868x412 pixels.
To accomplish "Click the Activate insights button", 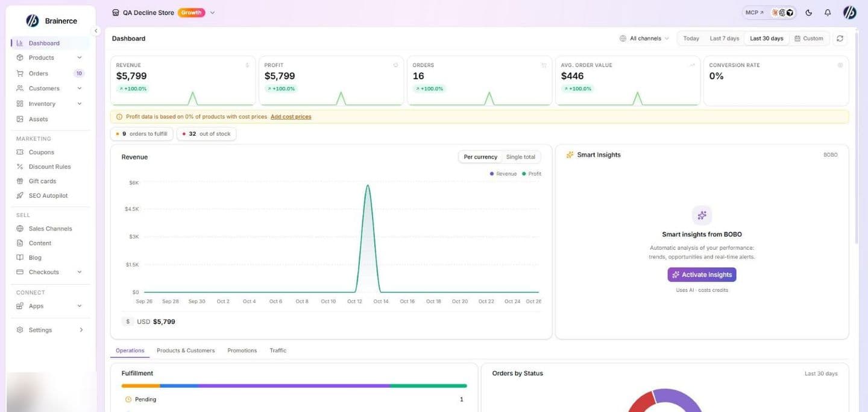I will (702, 274).
